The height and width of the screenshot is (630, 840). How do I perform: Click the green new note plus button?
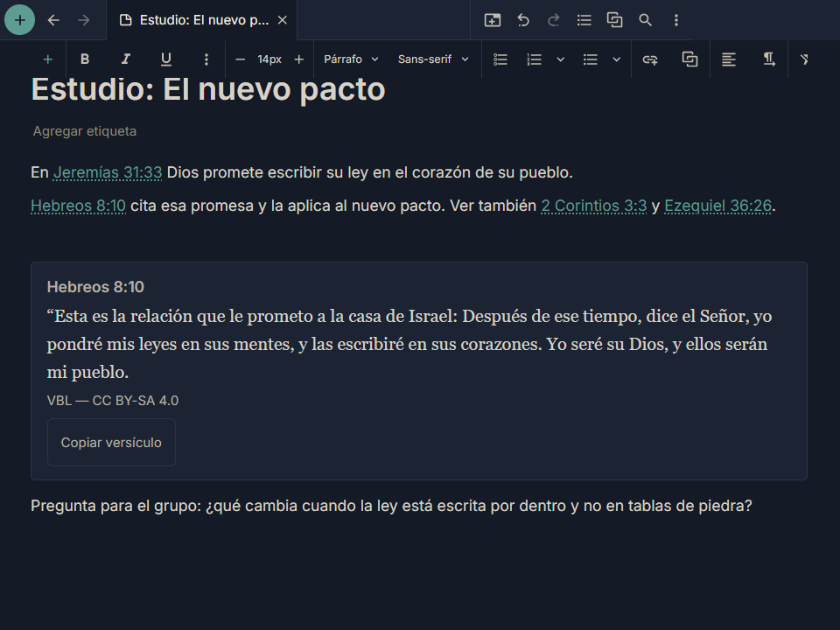20,20
